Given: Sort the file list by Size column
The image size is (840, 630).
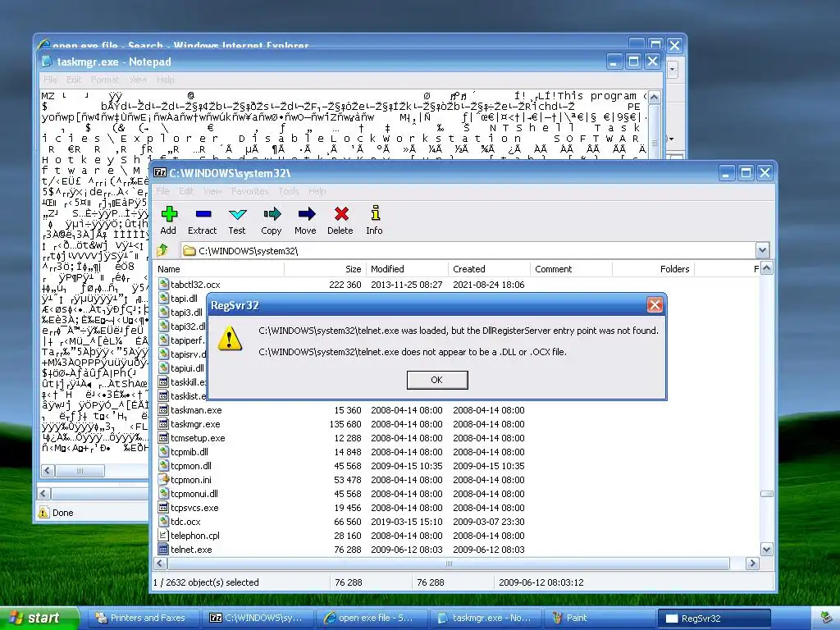Looking at the screenshot, I should [325, 269].
